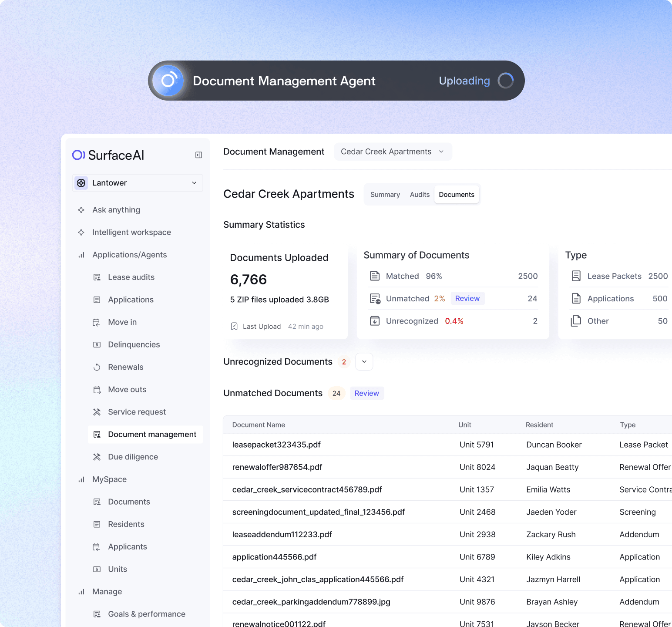Click the Applications/Agents chart icon
Screen dimensions: 672x627
81,255
